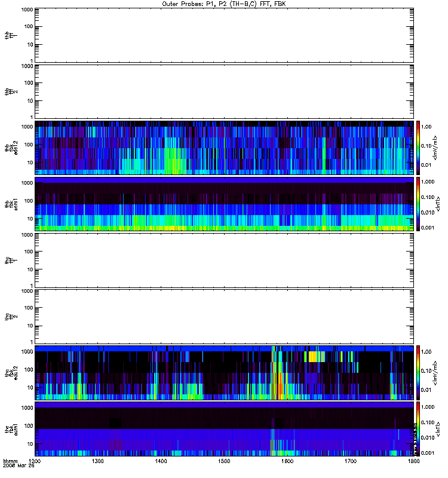This screenshot has width=448, height=478.
Task: Click the empty thb fff 1 plot panel
Action: pos(225,35)
